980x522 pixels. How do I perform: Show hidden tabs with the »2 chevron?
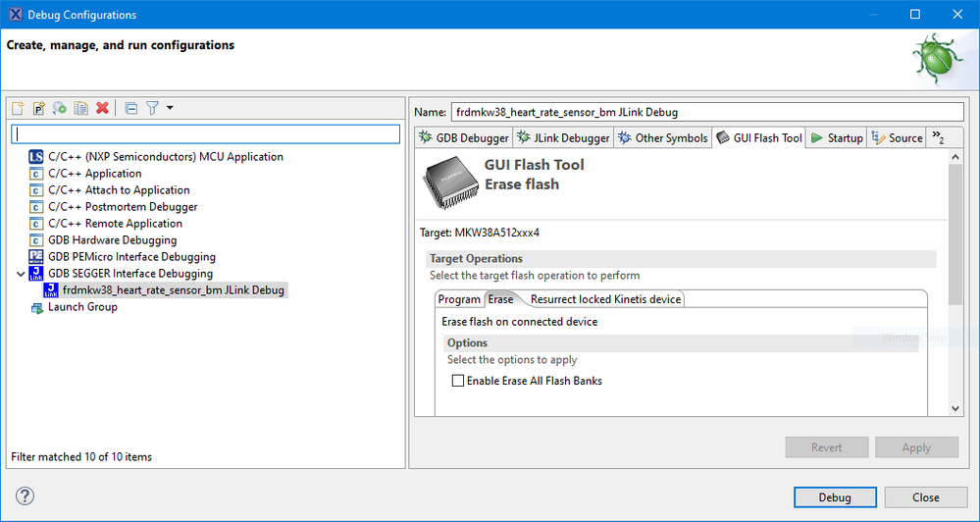pyautogui.click(x=938, y=137)
